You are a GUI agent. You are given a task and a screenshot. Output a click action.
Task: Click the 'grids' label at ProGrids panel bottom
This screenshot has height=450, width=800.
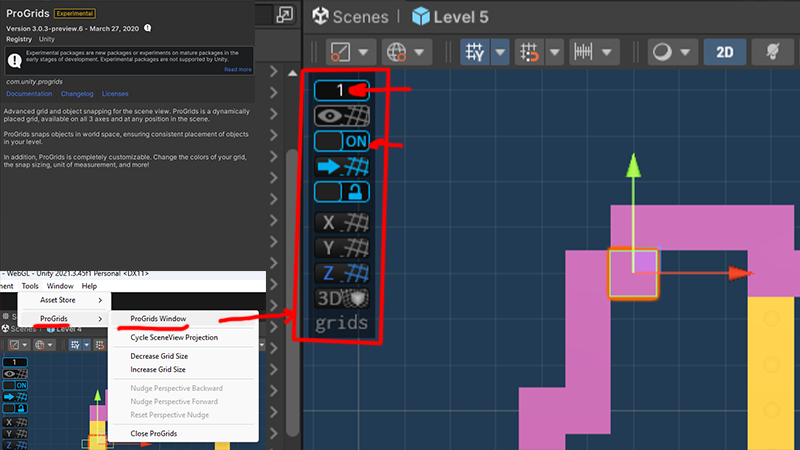click(x=341, y=323)
